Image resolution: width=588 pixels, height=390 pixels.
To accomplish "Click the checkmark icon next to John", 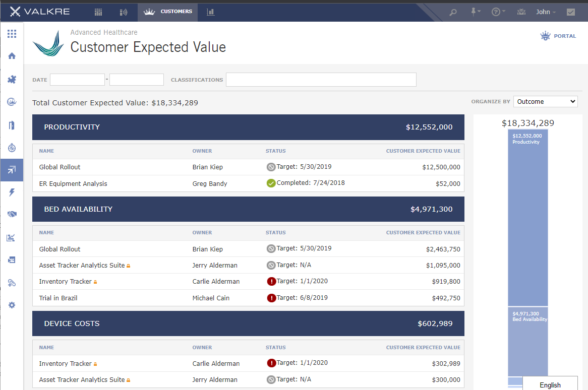I will tap(571, 12).
